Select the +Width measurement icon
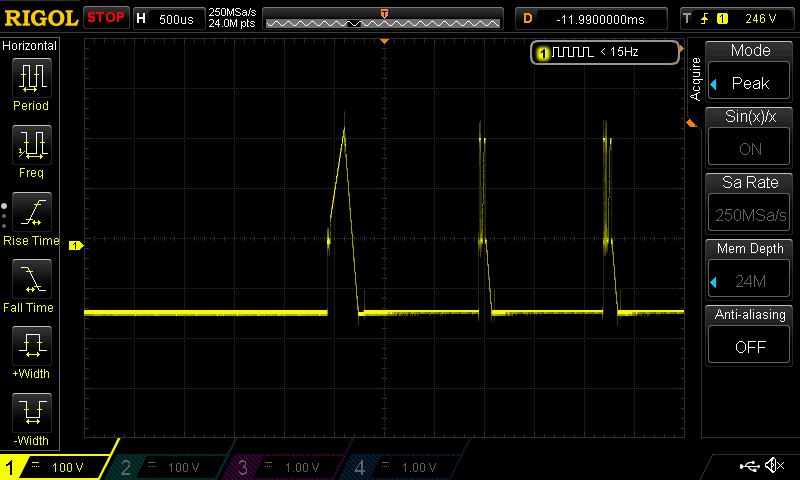 point(32,345)
